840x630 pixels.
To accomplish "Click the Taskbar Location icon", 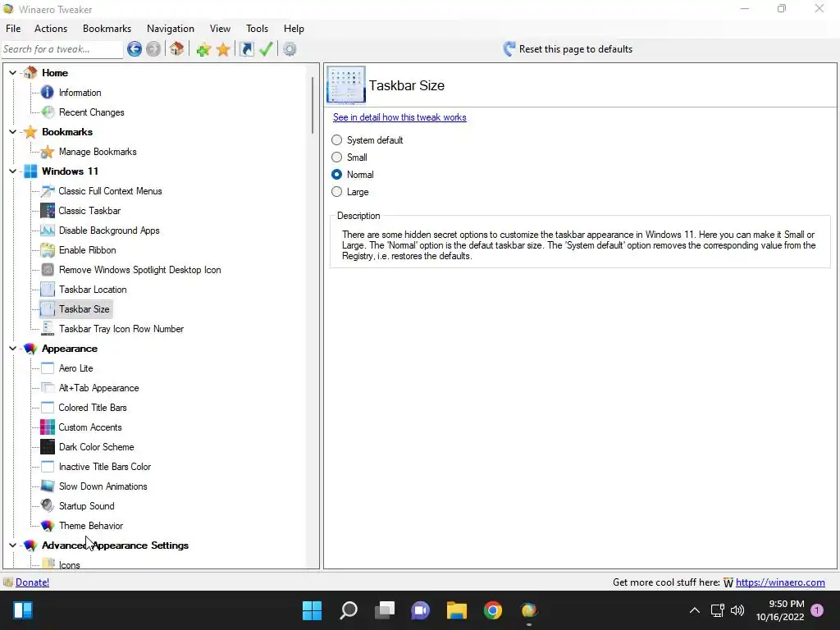I will (x=47, y=290).
